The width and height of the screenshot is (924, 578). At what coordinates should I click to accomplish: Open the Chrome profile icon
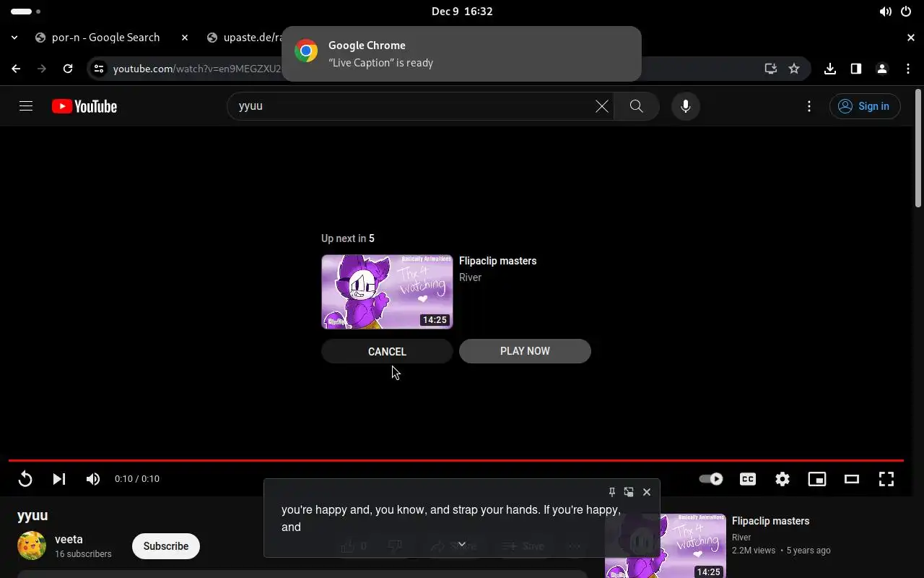[882, 69]
